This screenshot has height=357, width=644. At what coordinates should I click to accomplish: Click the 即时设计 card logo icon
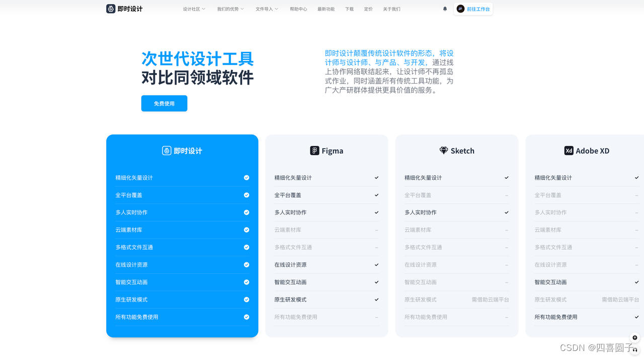[x=167, y=151]
